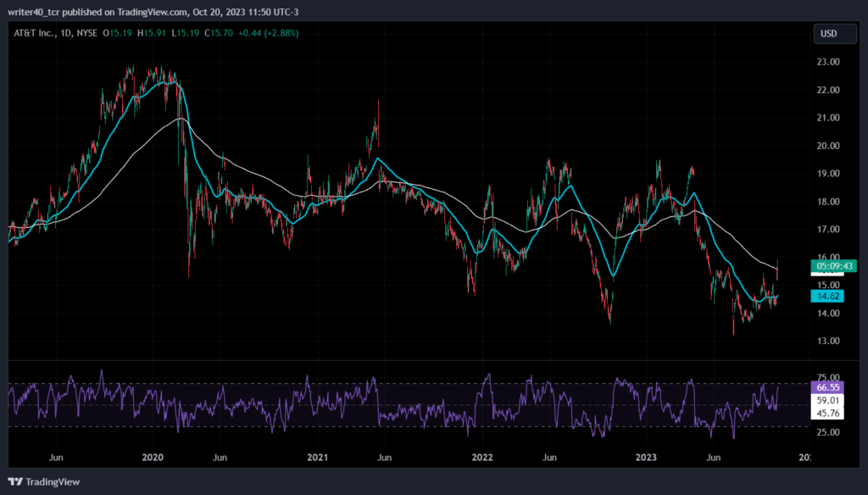This screenshot has width=868, height=495.
Task: Click the NYSE exchange label
Action: (87, 33)
